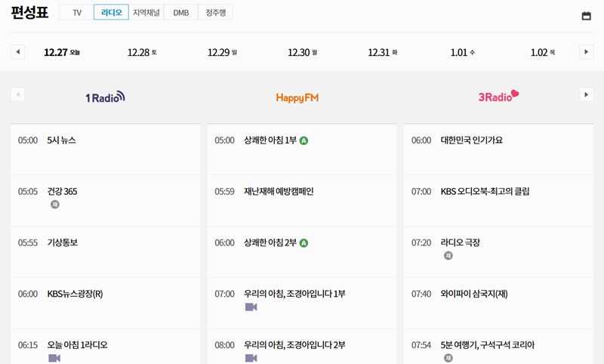Open 5분 여행기, 구석구석 코리아
The image size is (604, 364).
pos(488,345)
